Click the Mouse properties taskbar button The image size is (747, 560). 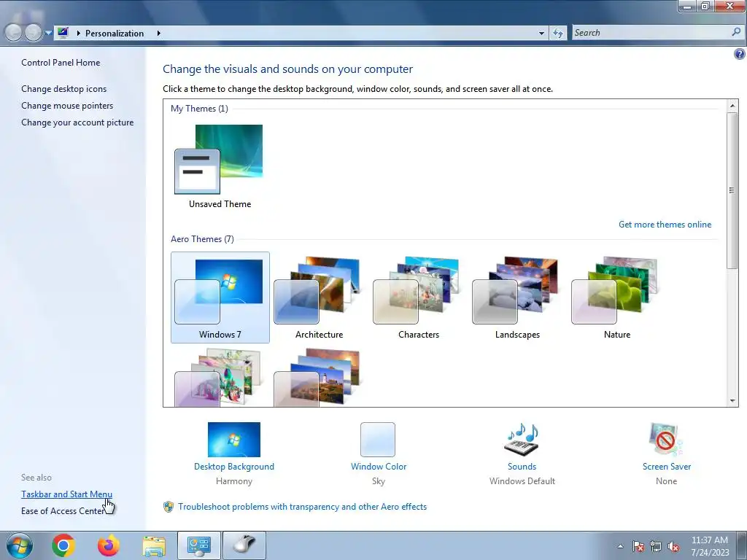244,545
